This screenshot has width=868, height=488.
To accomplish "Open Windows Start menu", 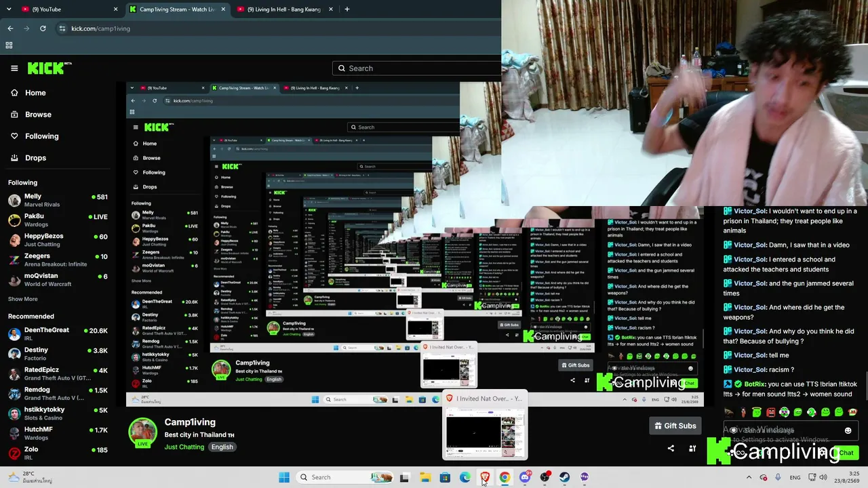I will pyautogui.click(x=284, y=477).
